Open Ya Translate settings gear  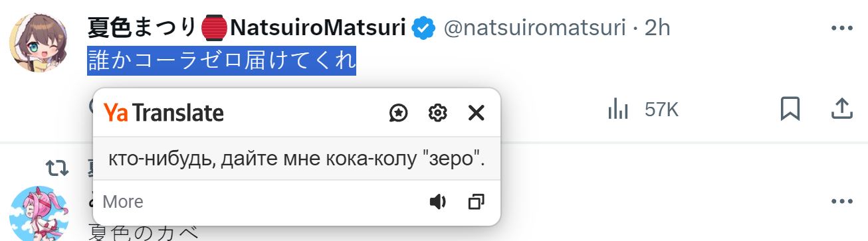coord(437,114)
